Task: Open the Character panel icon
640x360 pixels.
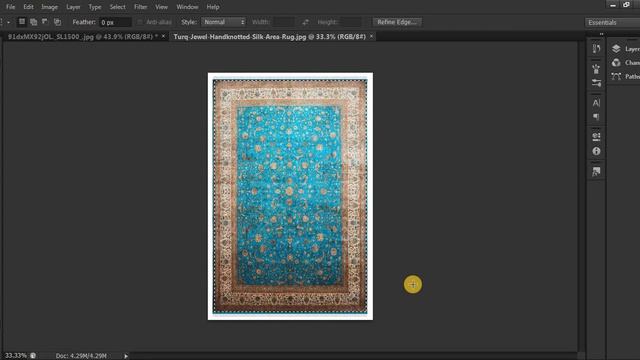Action: [x=596, y=103]
